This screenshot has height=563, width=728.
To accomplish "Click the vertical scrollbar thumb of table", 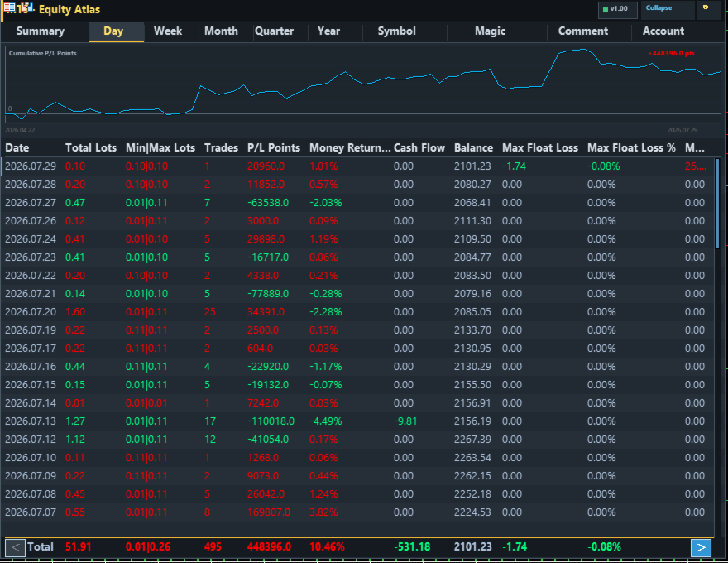I will [718, 204].
